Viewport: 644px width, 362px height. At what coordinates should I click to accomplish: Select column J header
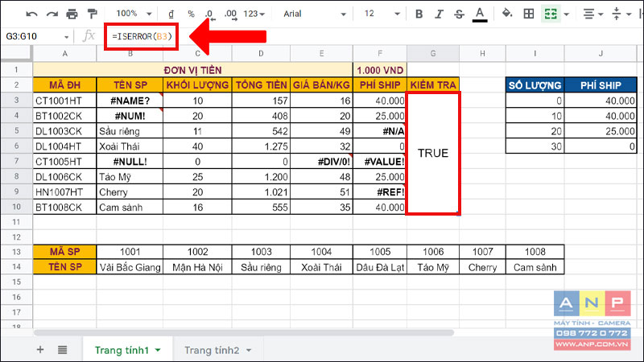[x=601, y=53]
